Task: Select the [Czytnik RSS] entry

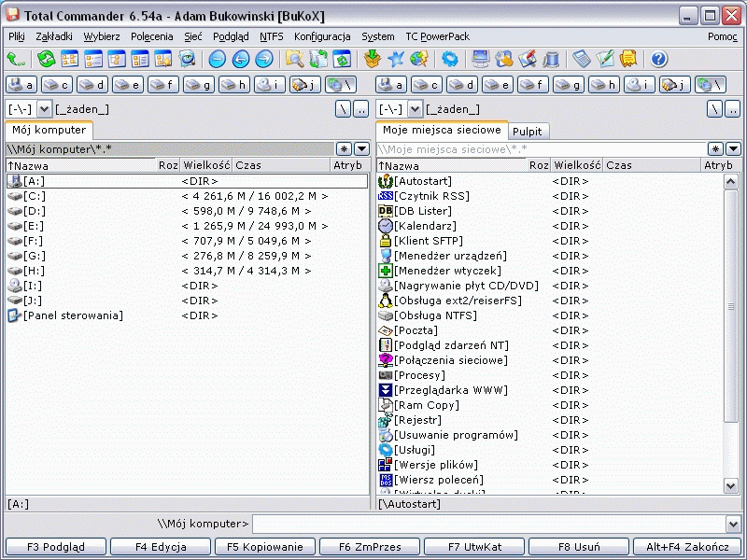Action: coord(550,196)
